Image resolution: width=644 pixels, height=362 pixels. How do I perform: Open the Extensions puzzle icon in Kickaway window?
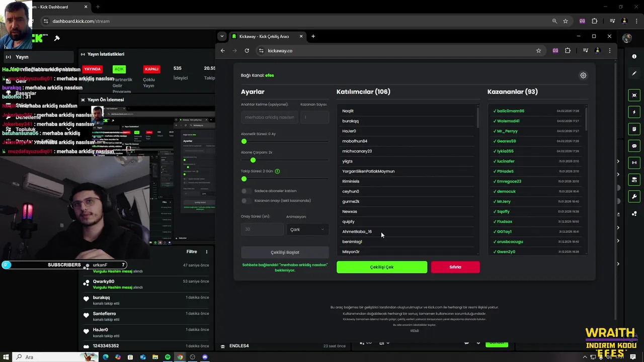(568, 51)
